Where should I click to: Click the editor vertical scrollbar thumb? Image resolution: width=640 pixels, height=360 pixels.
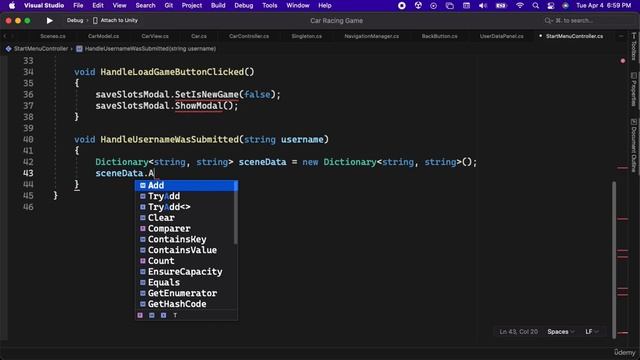coord(614,259)
